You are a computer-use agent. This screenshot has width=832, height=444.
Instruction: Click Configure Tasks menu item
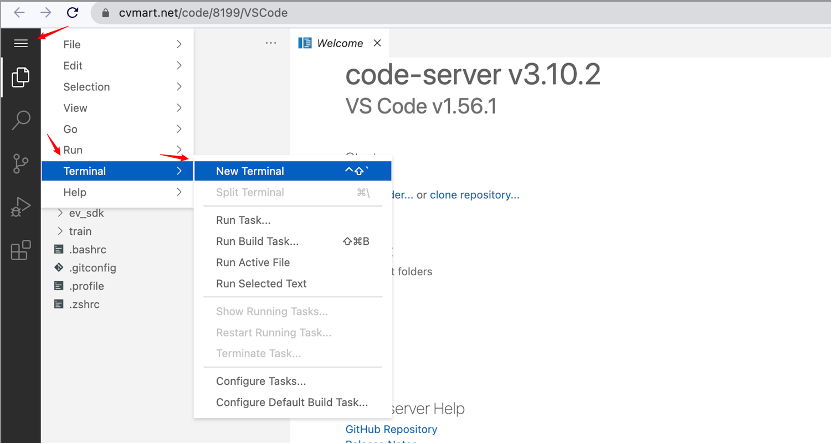point(261,381)
